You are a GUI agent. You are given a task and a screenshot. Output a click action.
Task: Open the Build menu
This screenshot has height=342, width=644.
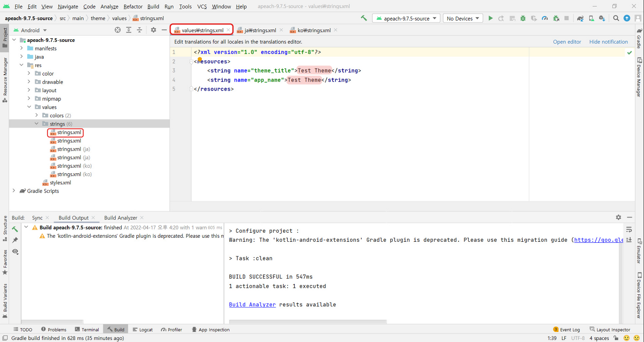point(153,7)
